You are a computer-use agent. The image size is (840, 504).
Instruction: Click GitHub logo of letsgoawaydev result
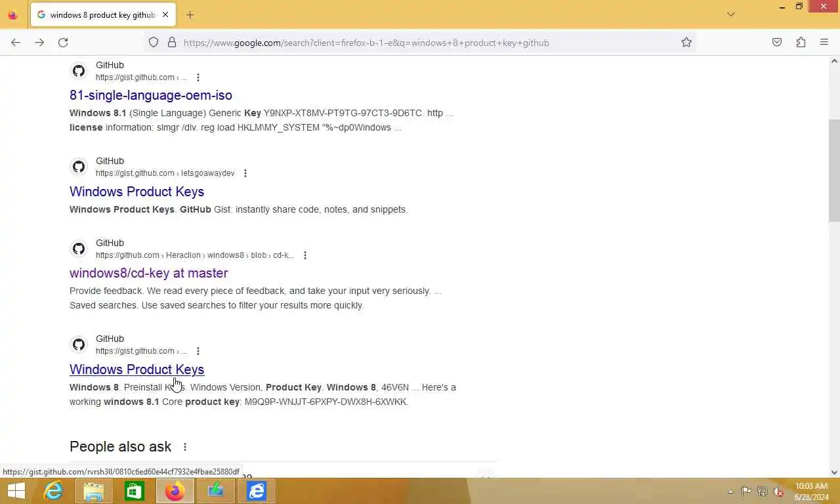coord(79,167)
